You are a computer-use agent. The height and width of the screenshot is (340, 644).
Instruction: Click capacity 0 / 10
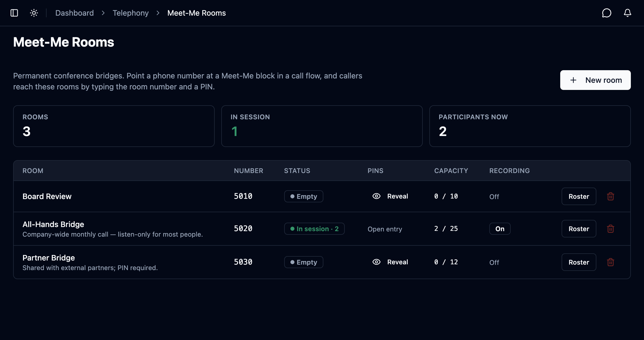[x=446, y=196]
